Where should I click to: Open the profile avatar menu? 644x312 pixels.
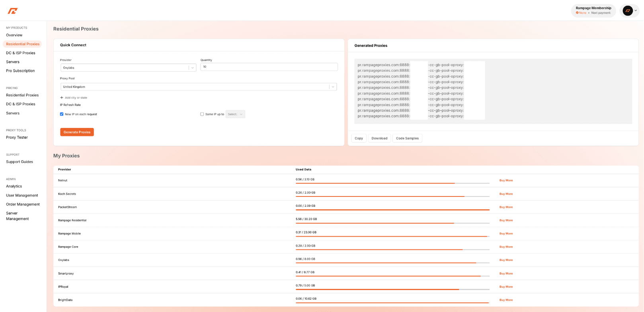(628, 11)
